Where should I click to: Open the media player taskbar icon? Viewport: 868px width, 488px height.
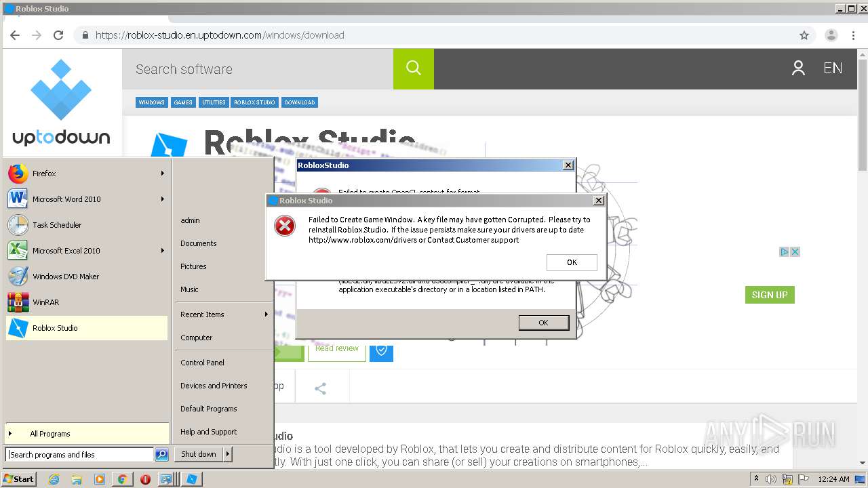[100, 479]
